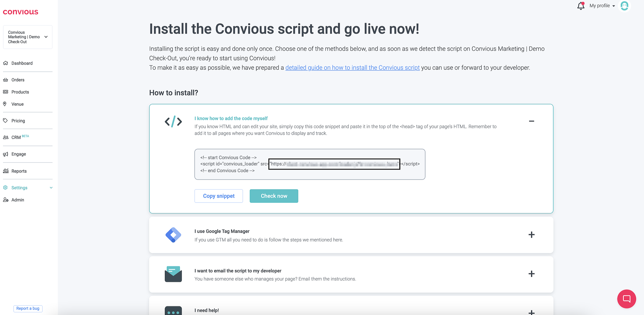
Task: Open Reports in the sidebar
Action: click(19, 171)
